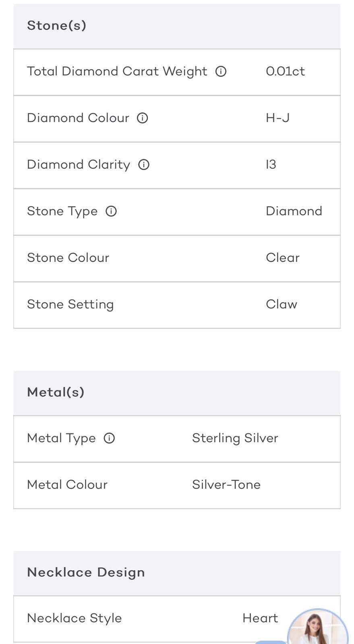
Task: Click the Claw stone setting value
Action: [x=282, y=304]
